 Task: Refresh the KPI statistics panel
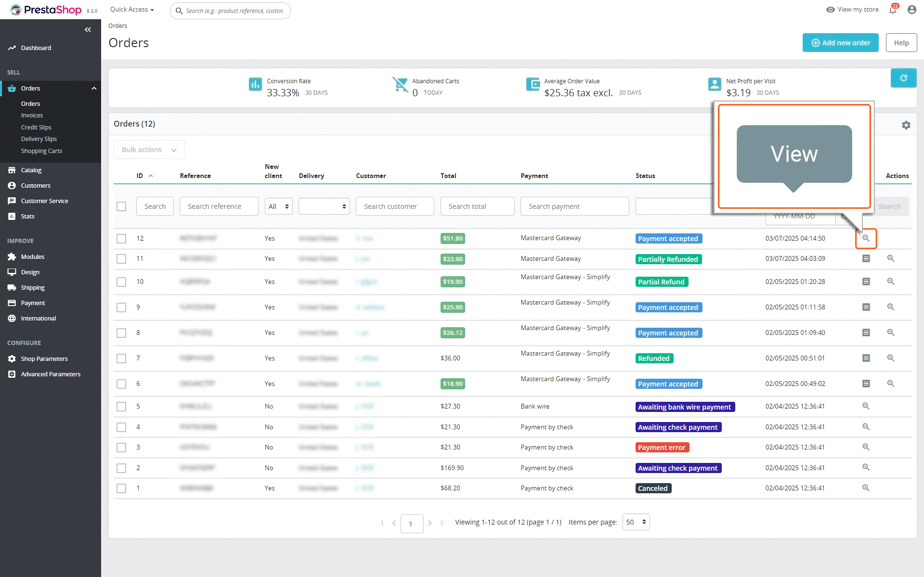[x=903, y=78]
